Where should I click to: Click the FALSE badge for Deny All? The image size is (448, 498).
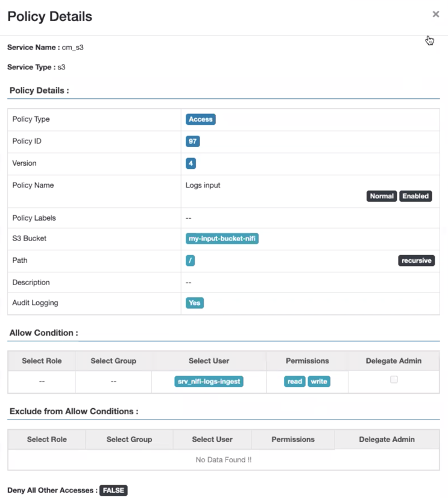point(113,491)
